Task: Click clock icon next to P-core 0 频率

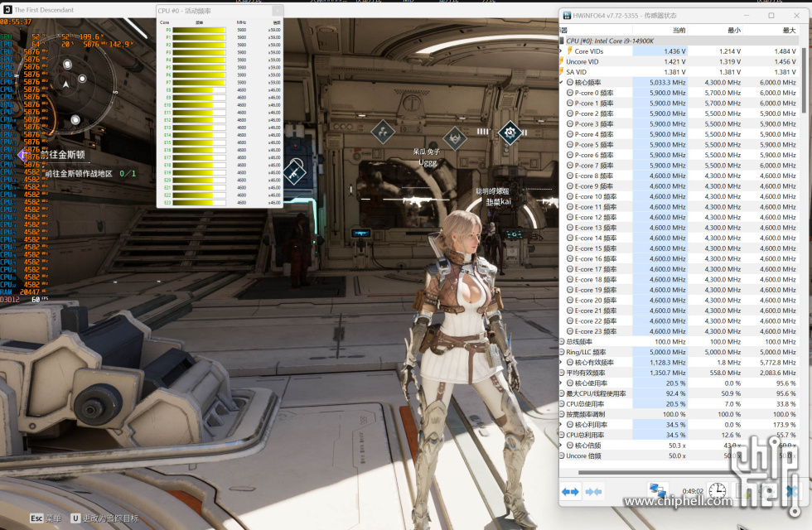Action: pos(570,93)
